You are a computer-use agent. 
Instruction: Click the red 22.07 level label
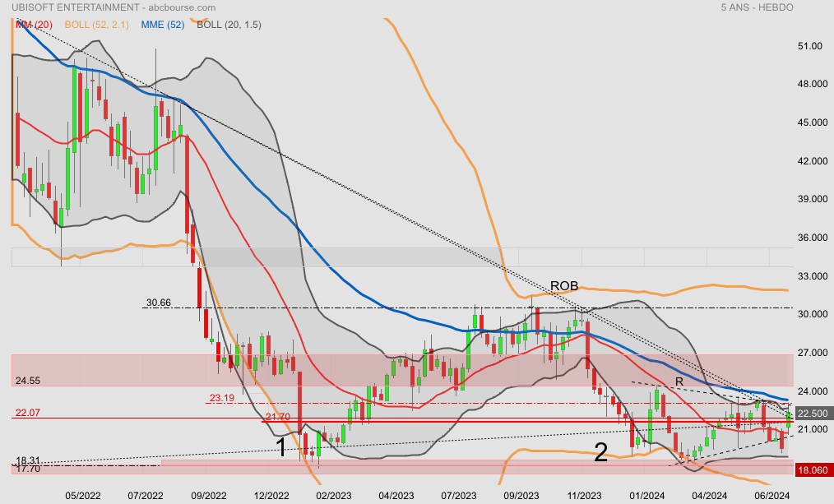tap(28, 413)
